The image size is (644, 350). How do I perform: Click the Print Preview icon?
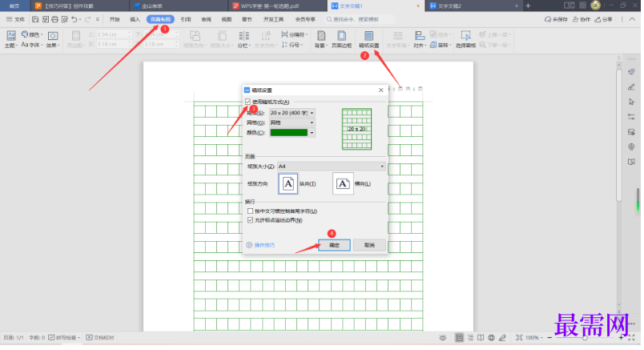[x=65, y=19]
